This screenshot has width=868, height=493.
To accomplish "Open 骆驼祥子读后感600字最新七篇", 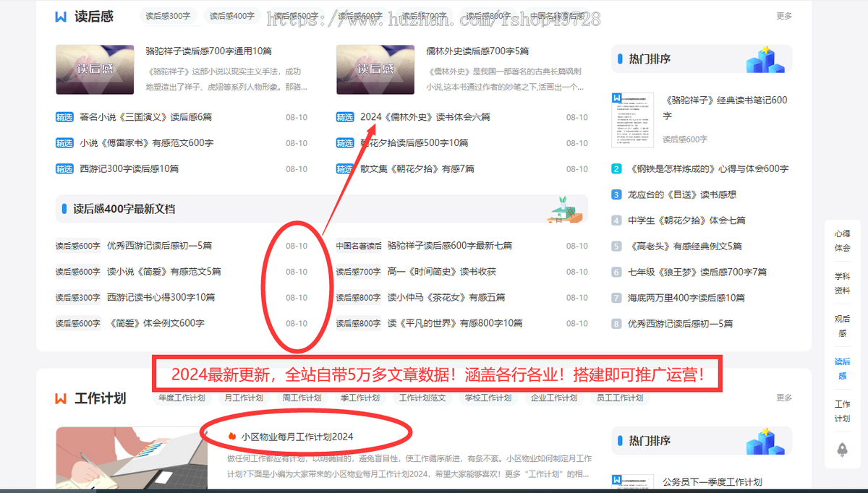I will pyautogui.click(x=450, y=246).
